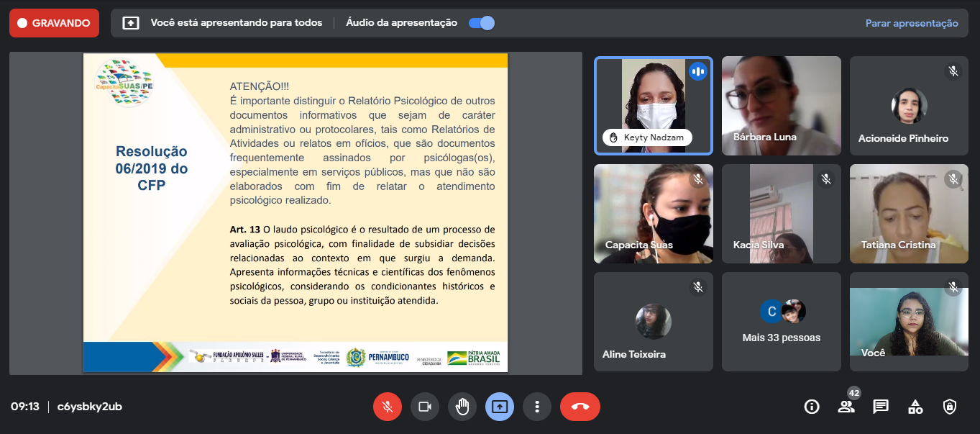Toggle the Áudio da apresentação switch

point(481,23)
